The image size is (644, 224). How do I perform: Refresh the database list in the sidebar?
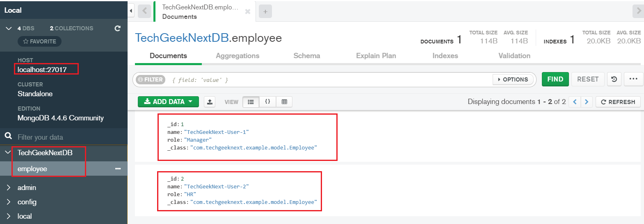click(117, 28)
